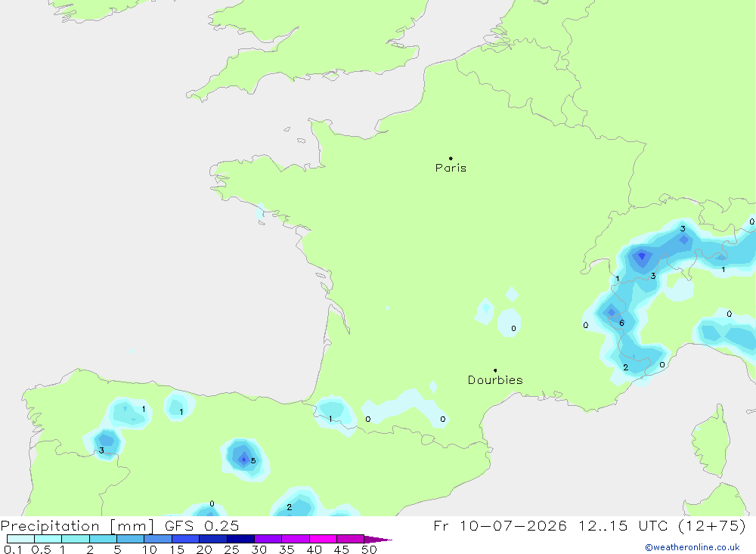Click the forecast date 'Fr 10-07-2026'
The width and height of the screenshot is (756, 554).
(500, 525)
